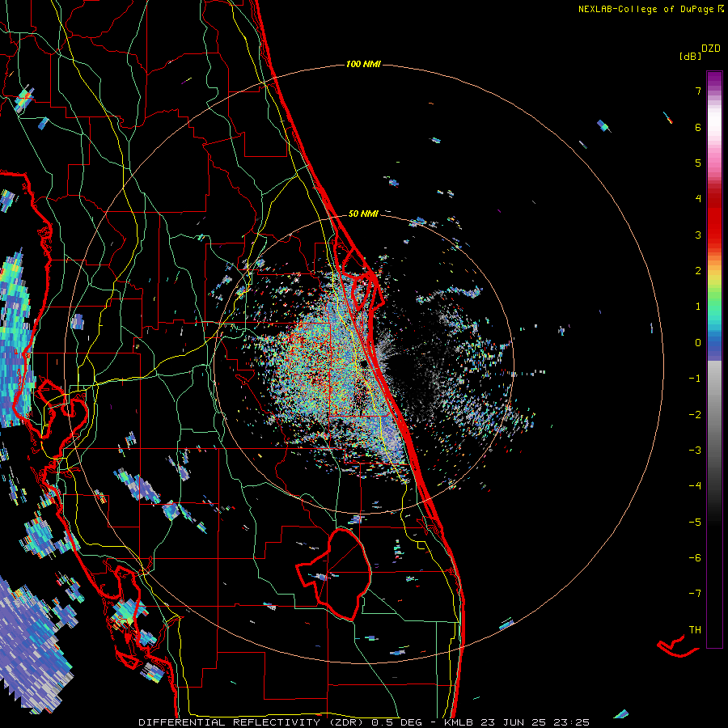Click the 5 value on the color scale

(698, 163)
